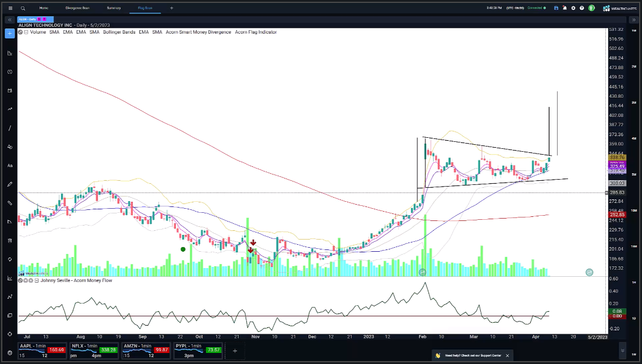Viewport: 642px width, 364px height.
Task: Click the circular marker near right chart edge
Action: pyautogui.click(x=589, y=272)
